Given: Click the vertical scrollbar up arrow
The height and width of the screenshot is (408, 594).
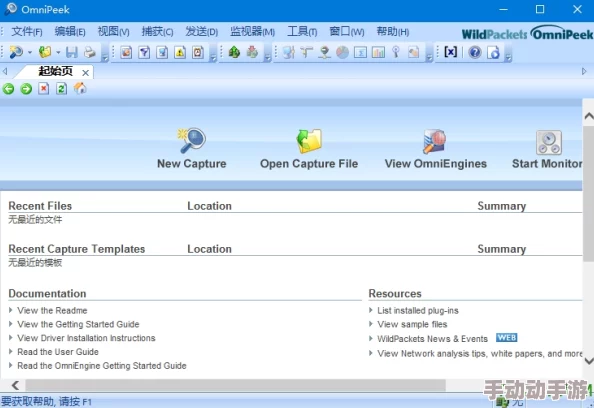Looking at the screenshot, I should click(x=588, y=116).
